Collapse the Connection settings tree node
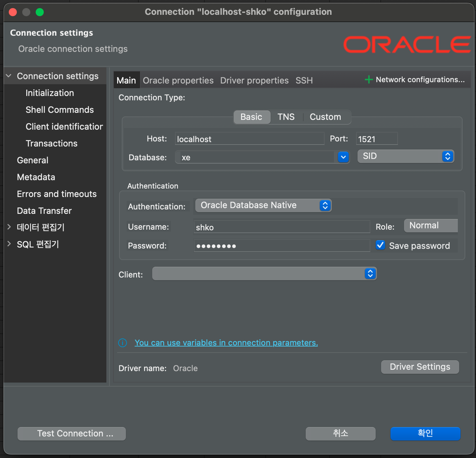476x458 pixels. [9, 76]
